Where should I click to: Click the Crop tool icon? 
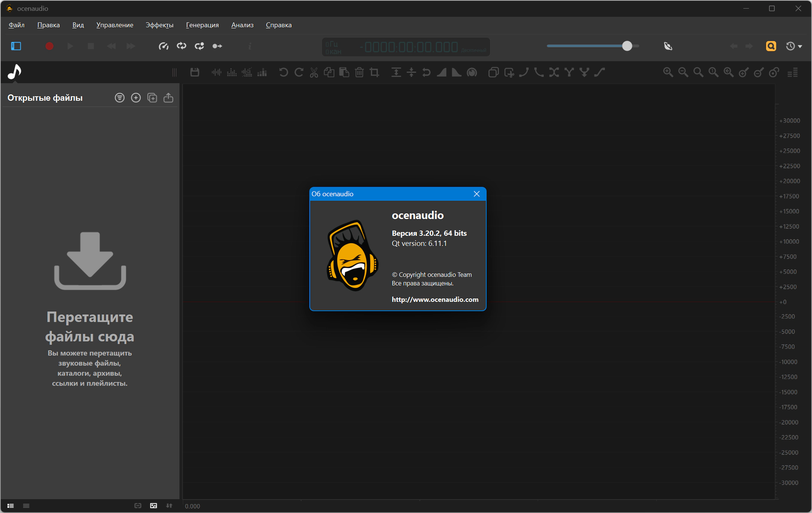coord(374,72)
